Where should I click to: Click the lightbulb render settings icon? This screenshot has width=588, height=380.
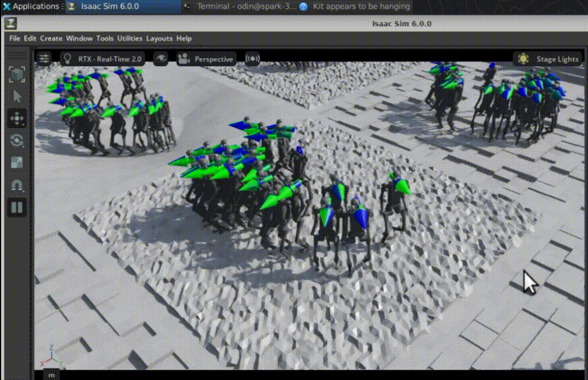67,58
